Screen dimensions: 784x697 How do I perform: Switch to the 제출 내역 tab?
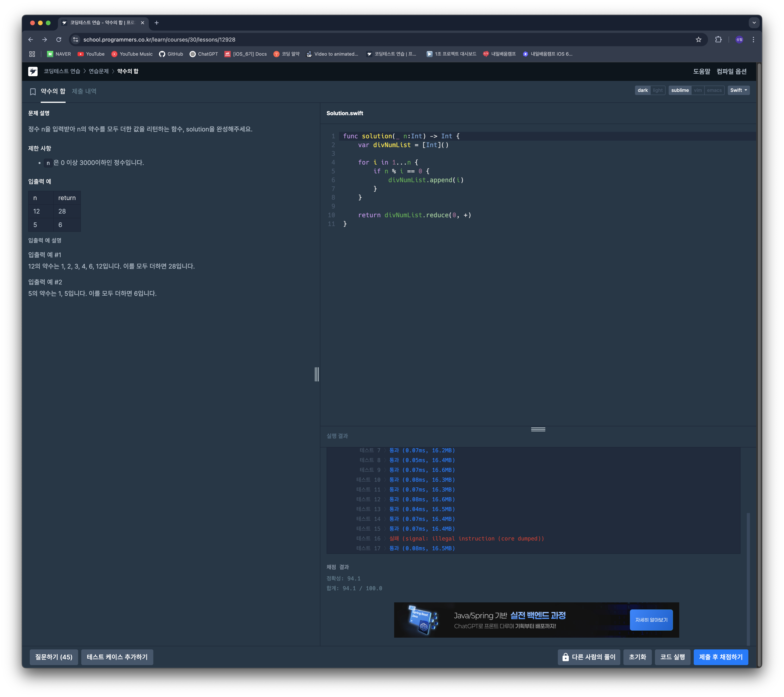[84, 91]
